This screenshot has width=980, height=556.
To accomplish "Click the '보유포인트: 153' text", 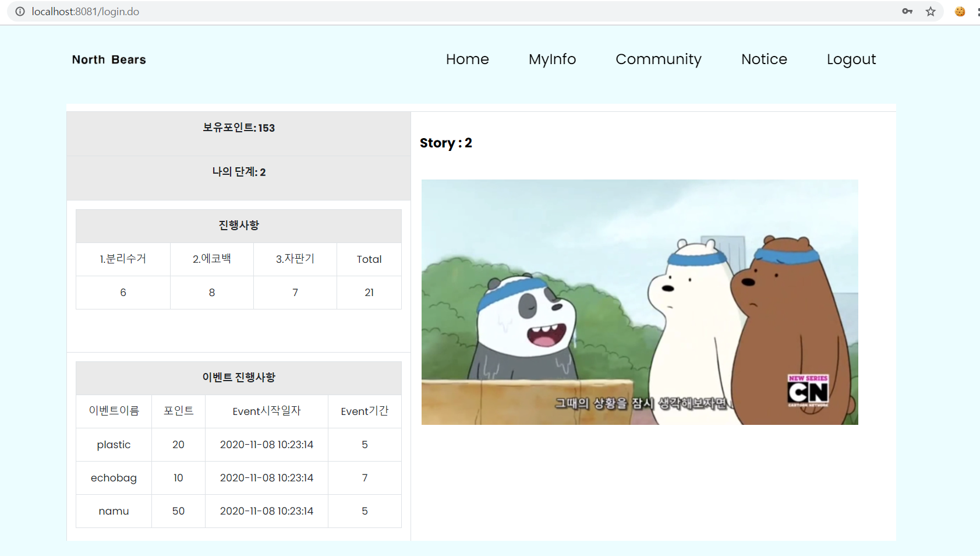I will (x=239, y=128).
